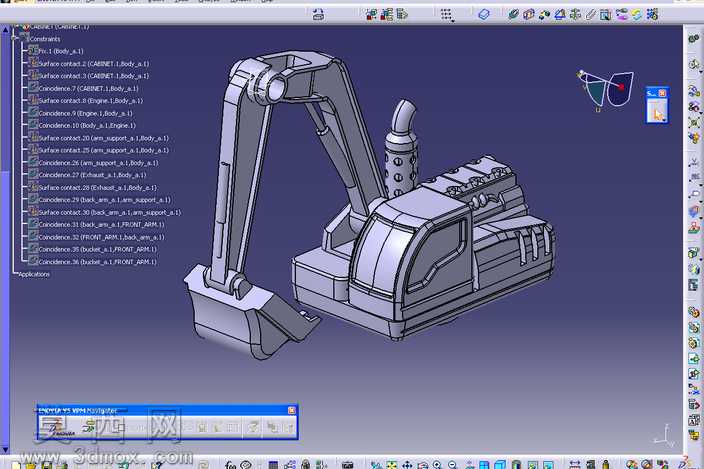Close the ENOVIA V5 VPM Navigator toolbar

pyautogui.click(x=291, y=410)
